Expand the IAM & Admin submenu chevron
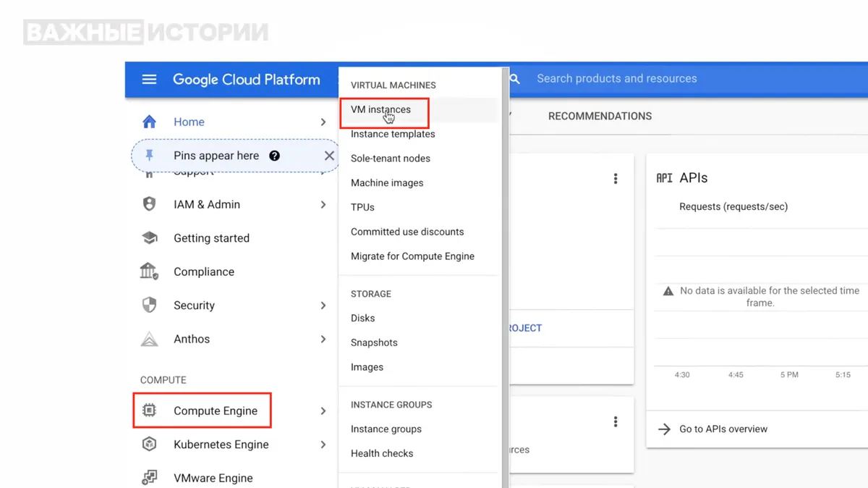Screen dimensions: 868x488 [323, 204]
